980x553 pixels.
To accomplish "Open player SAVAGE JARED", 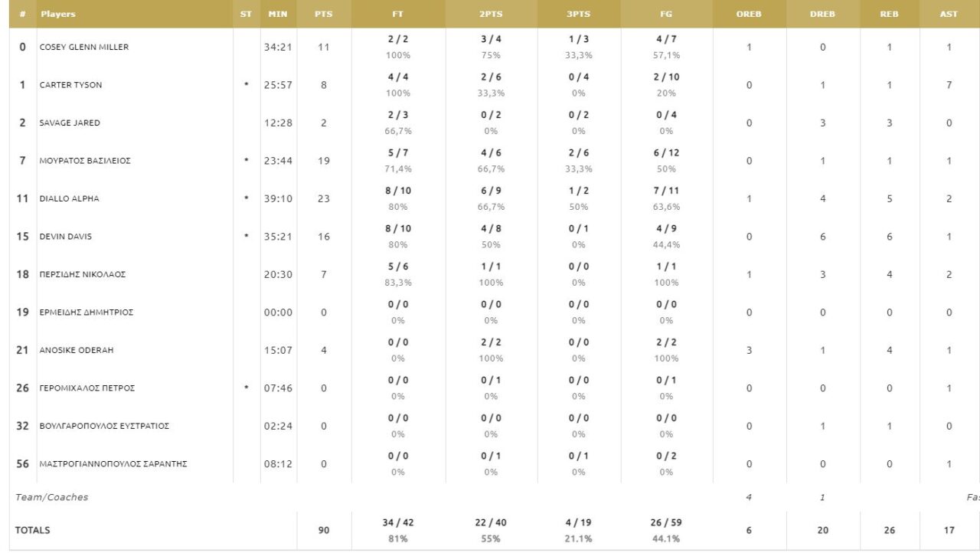I will click(70, 123).
